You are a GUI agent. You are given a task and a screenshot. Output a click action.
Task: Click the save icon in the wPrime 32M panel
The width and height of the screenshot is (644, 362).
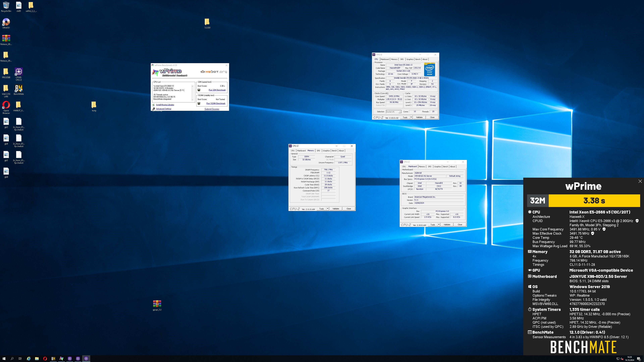[199, 90]
